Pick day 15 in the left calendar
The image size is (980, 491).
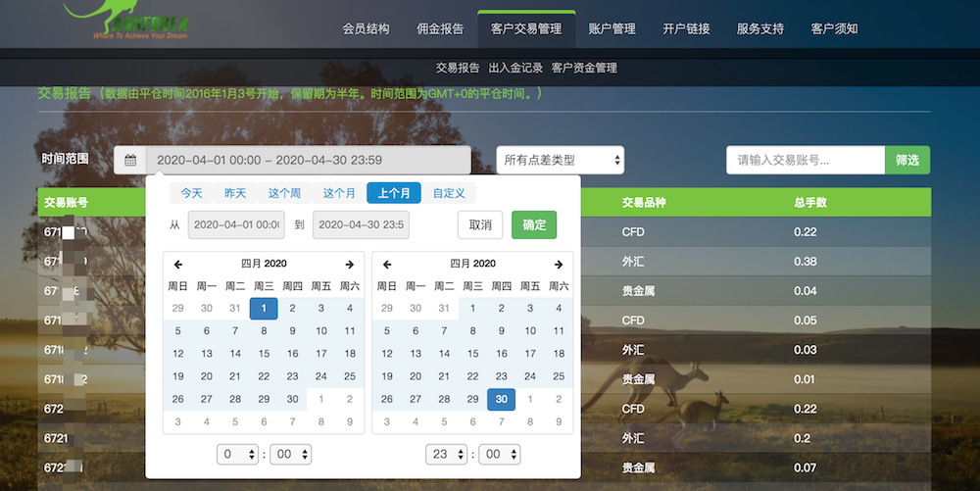[264, 354]
